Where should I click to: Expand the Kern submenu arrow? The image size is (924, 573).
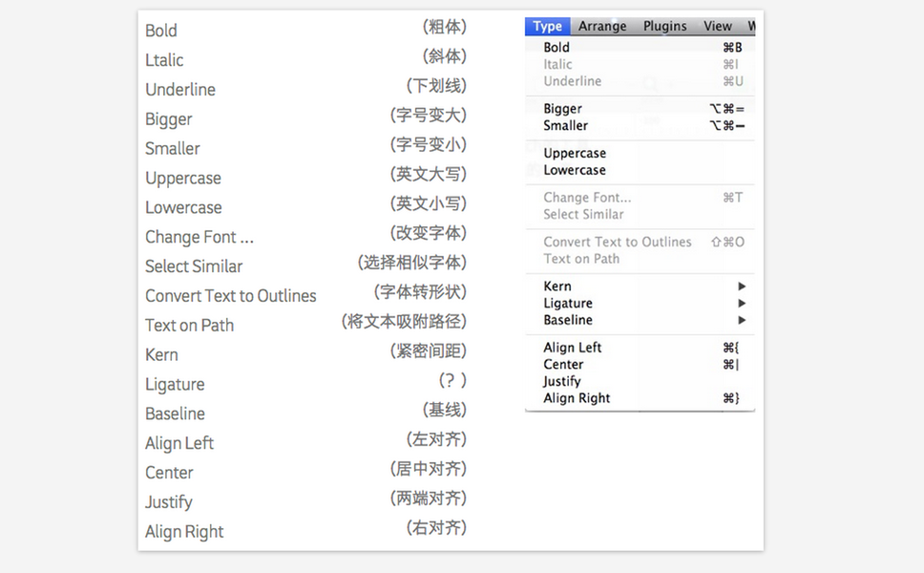coord(742,286)
